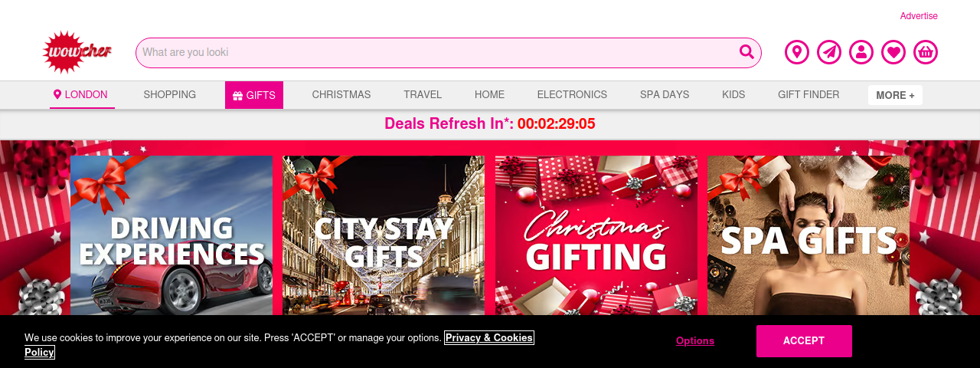Select the London location tab
The width and height of the screenshot is (980, 368).
tap(82, 95)
